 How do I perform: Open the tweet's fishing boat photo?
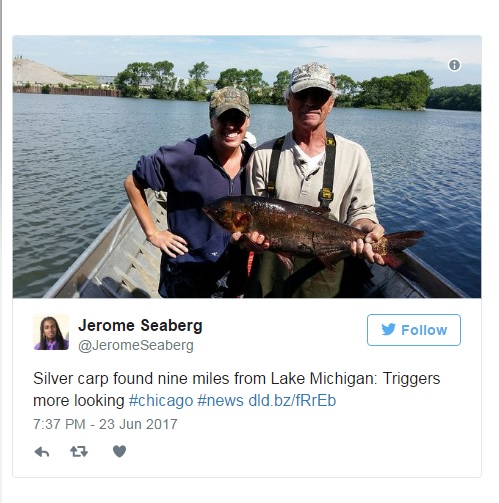[247, 166]
